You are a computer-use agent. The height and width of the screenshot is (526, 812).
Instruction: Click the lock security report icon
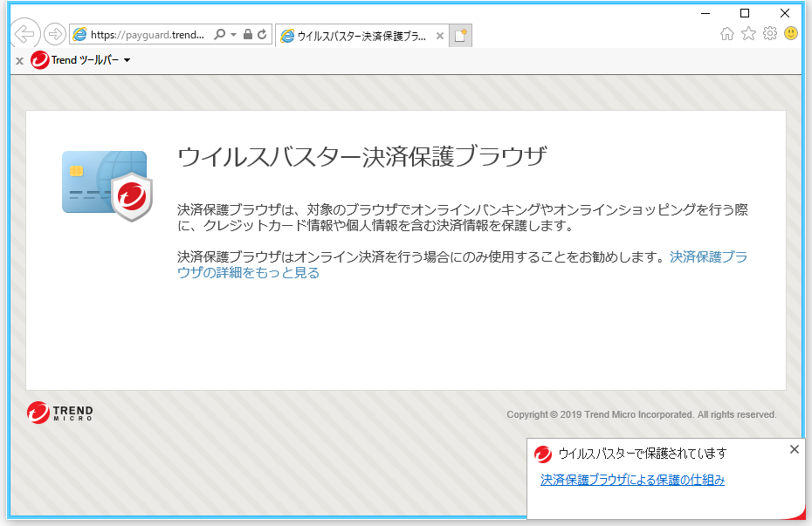[248, 35]
